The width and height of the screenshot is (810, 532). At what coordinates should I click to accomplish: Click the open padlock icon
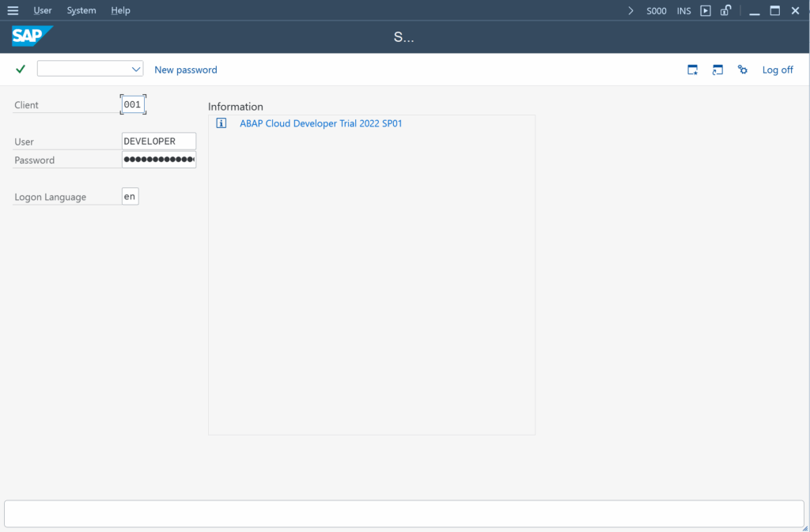tap(726, 10)
